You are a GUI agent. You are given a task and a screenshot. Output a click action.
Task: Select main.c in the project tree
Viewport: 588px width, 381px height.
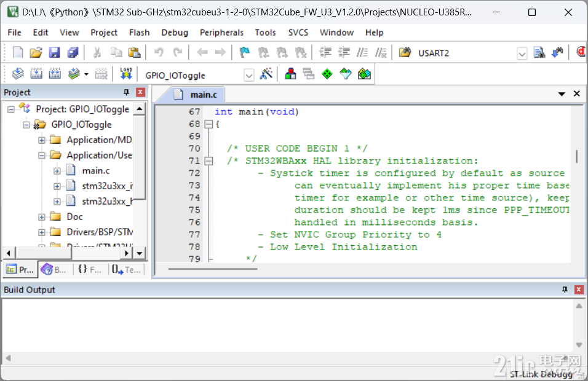[96, 171]
